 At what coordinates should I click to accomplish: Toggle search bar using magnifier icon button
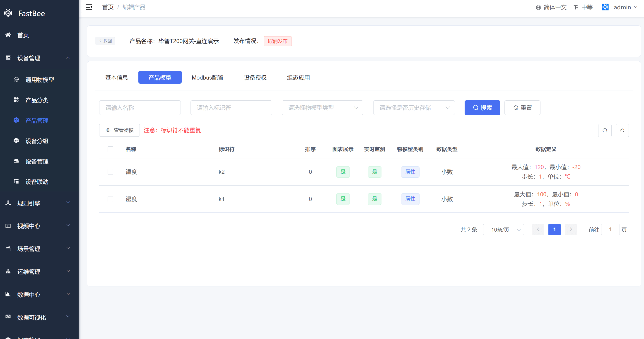point(605,131)
